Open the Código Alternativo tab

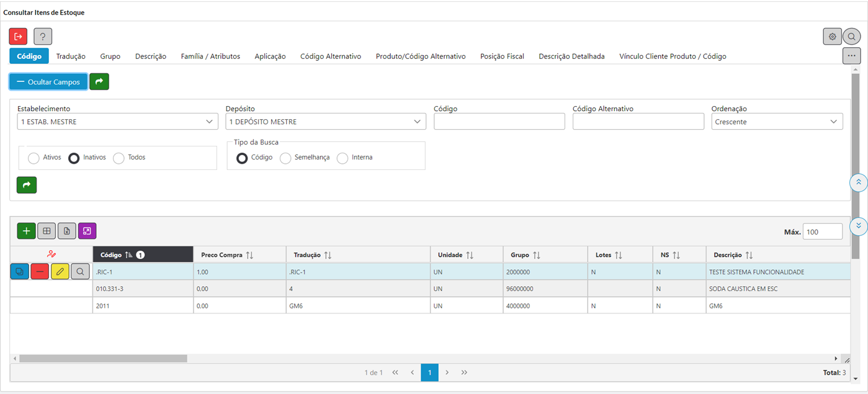(x=331, y=56)
